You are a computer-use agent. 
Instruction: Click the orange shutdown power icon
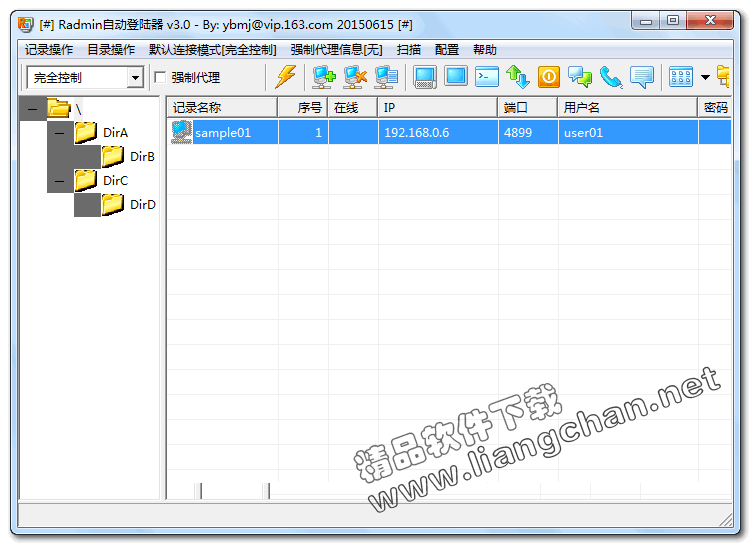[549, 77]
